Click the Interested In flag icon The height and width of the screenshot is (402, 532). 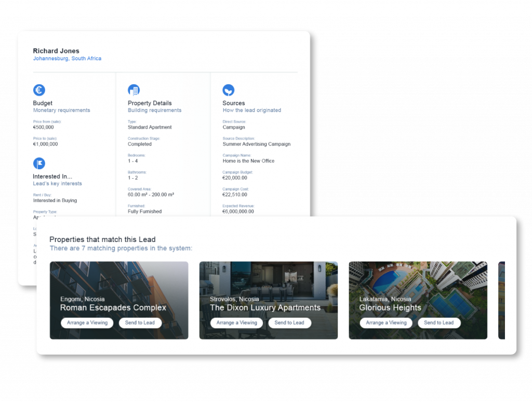[39, 163]
